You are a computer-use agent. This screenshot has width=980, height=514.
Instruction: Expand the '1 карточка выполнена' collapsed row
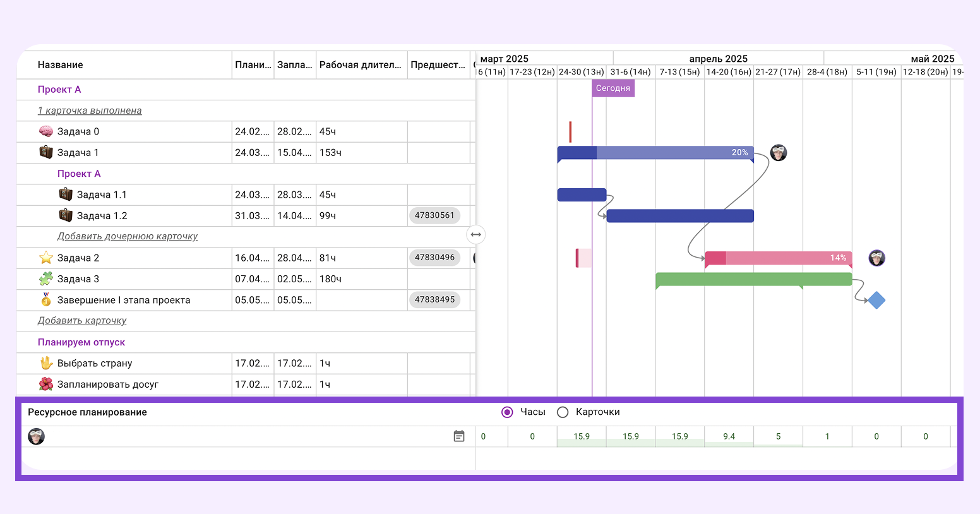(x=90, y=111)
